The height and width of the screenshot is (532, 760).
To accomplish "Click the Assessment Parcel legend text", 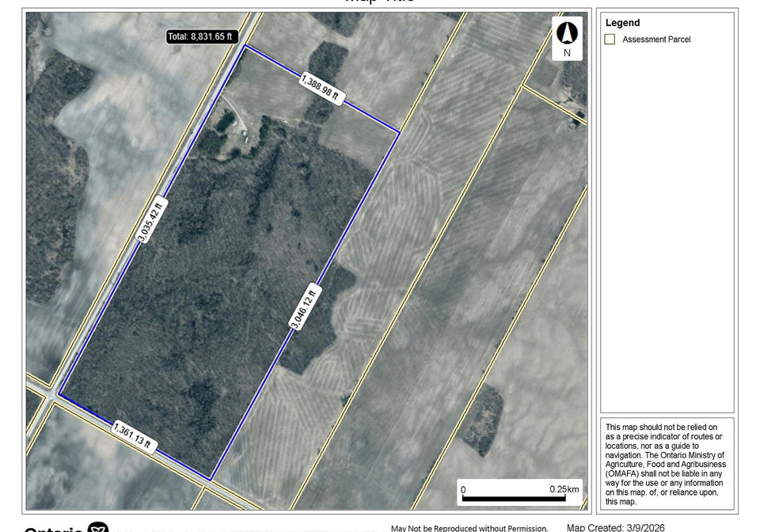I will click(656, 40).
